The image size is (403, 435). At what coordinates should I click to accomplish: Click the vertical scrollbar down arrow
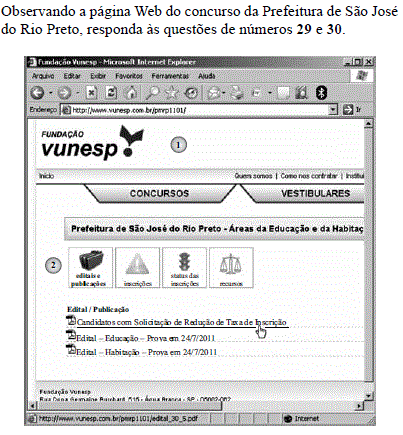[x=368, y=396]
